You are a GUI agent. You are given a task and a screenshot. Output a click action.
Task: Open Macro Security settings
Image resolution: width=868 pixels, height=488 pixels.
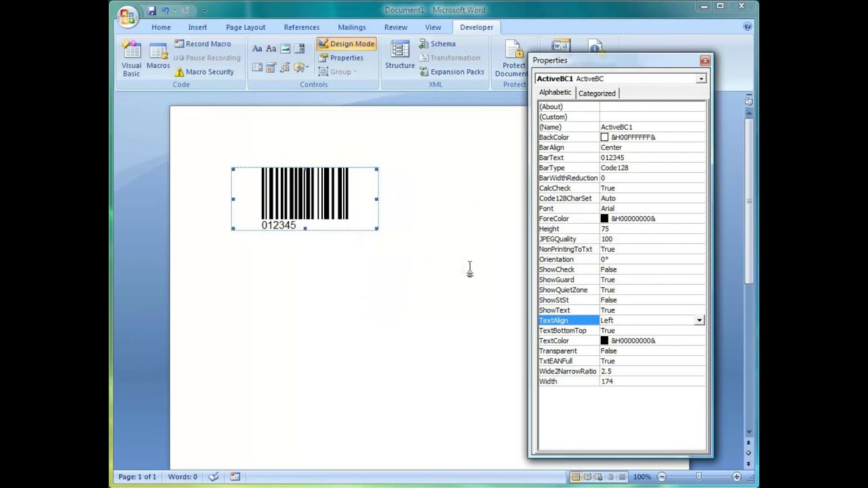point(204,72)
